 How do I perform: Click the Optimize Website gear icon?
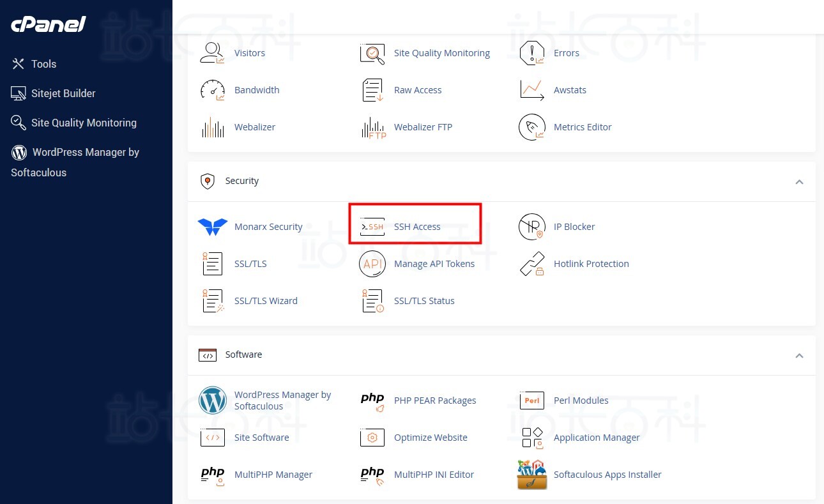372,438
